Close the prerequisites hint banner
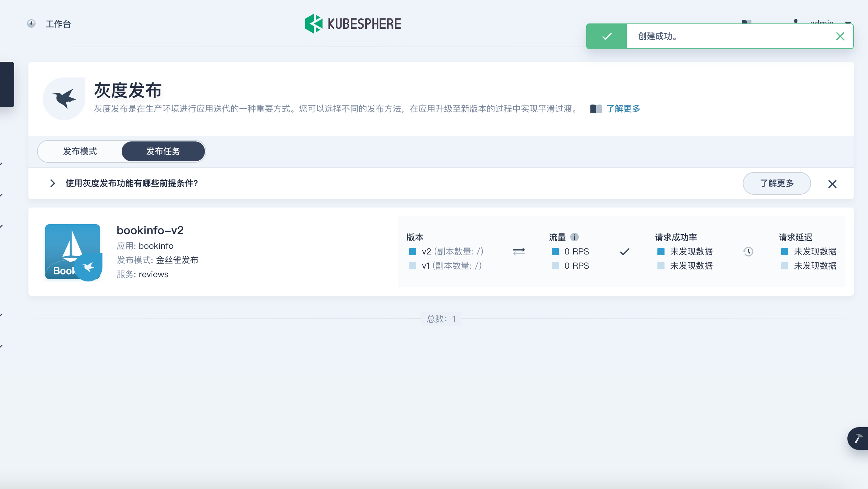The image size is (868, 489). click(x=832, y=184)
